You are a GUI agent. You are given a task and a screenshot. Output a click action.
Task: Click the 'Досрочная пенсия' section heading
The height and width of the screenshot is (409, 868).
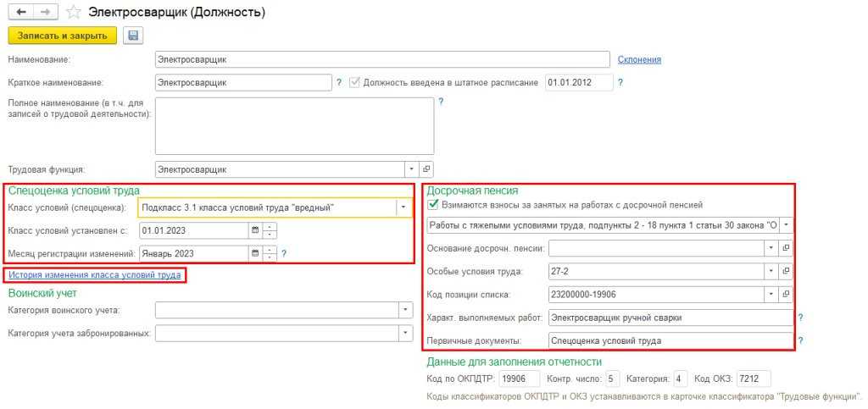[x=472, y=191]
